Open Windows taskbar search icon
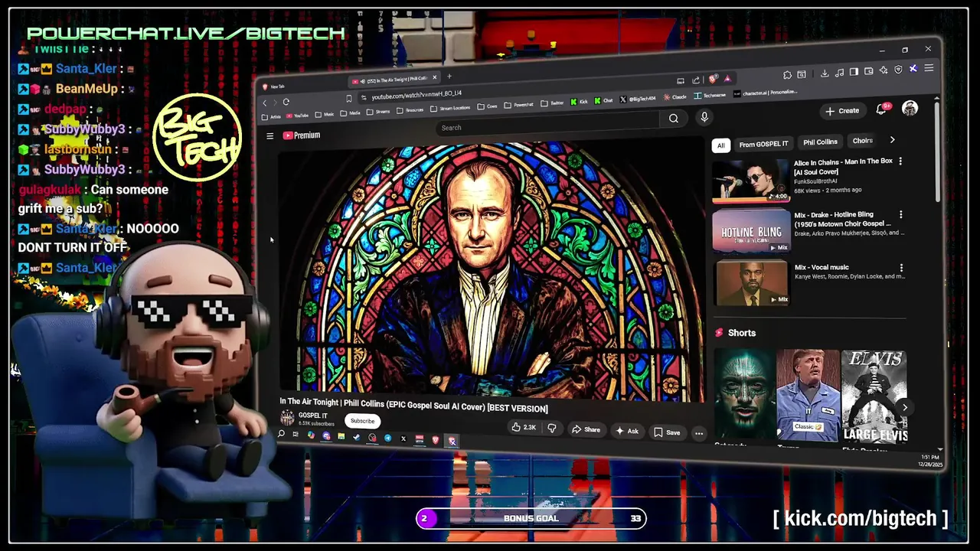This screenshot has width=980, height=551. coord(281,433)
